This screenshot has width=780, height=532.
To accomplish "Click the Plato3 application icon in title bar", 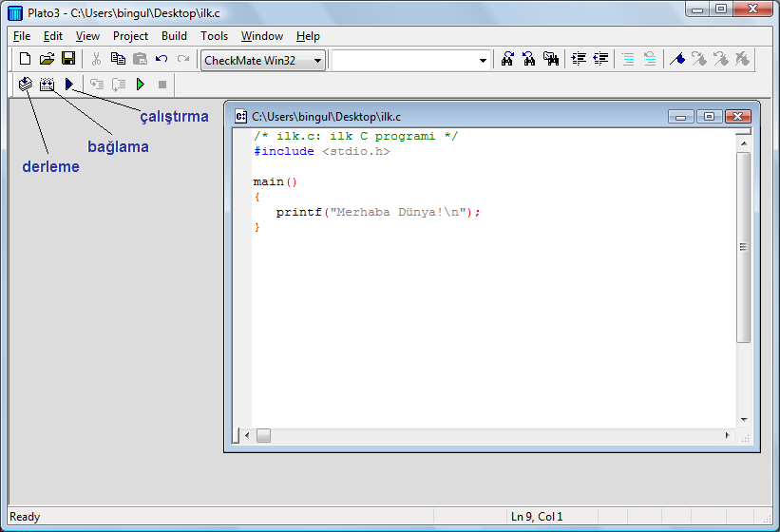I will 15,13.
